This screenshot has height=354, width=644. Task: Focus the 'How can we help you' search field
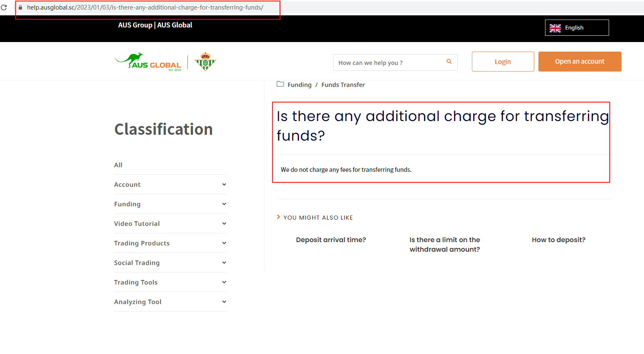[x=389, y=63]
